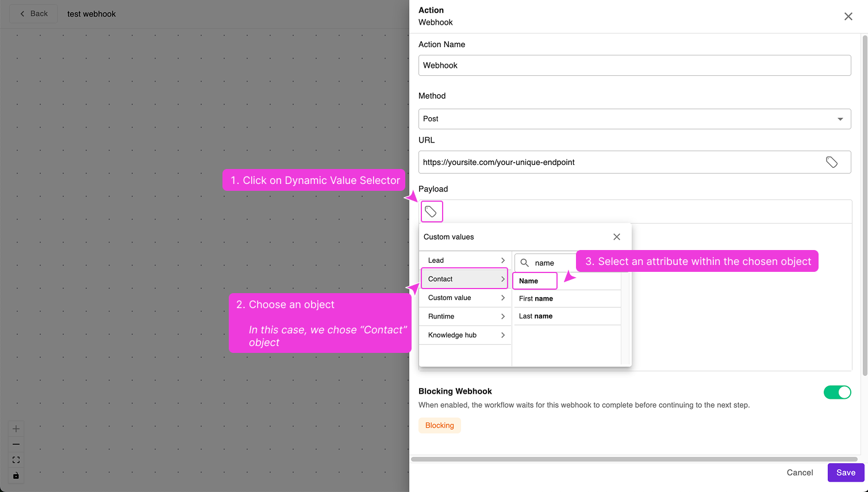The width and height of the screenshot is (868, 492).
Task: Zoom out of the canvas using minus icon
Action: coord(16,444)
